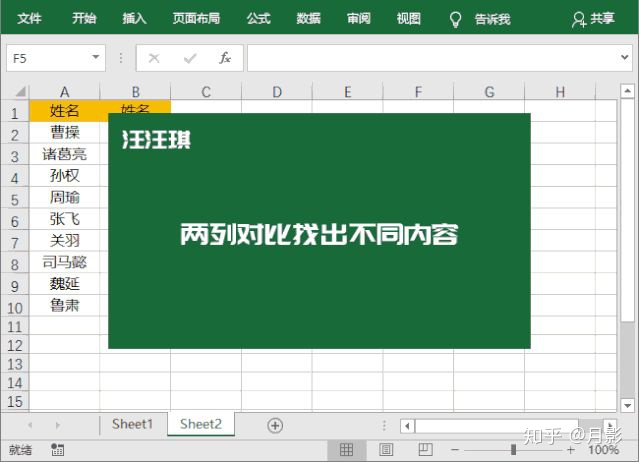Viewport: 639px width, 462px height.
Task: Click the horizontal scrollbar left arrow
Action: click(407, 426)
